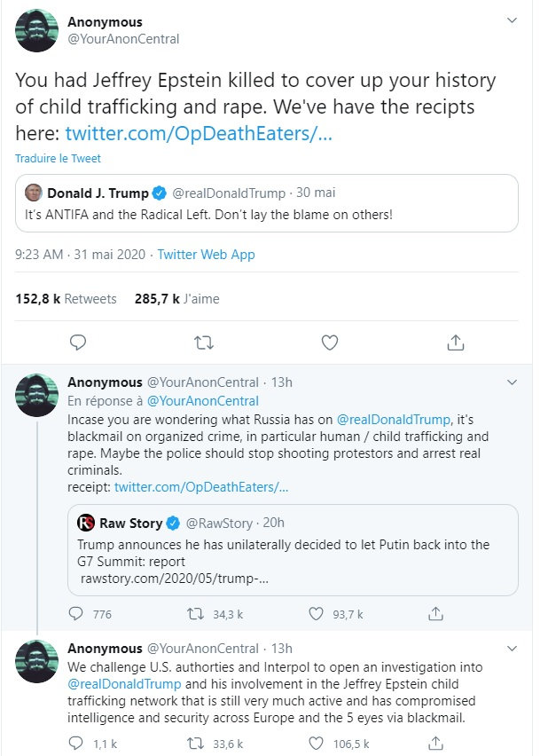Retweet the reply with 34,3 k retweets
This screenshot has height=756, width=548.
198,613
